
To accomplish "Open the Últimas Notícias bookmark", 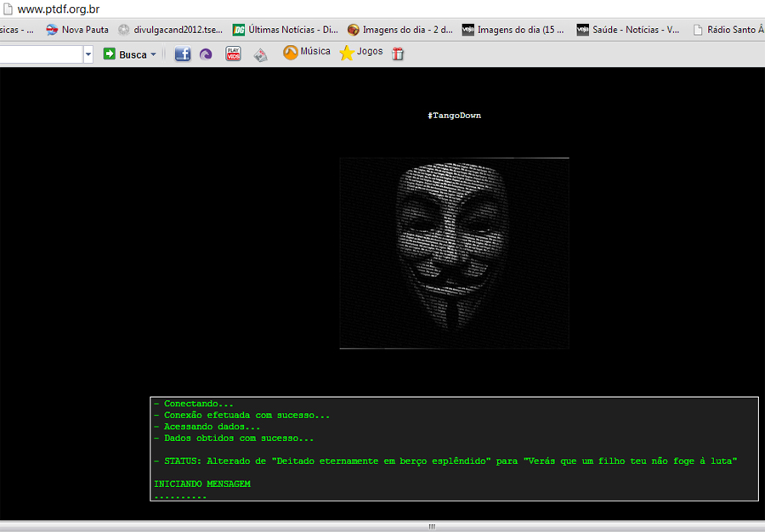I will (285, 30).
